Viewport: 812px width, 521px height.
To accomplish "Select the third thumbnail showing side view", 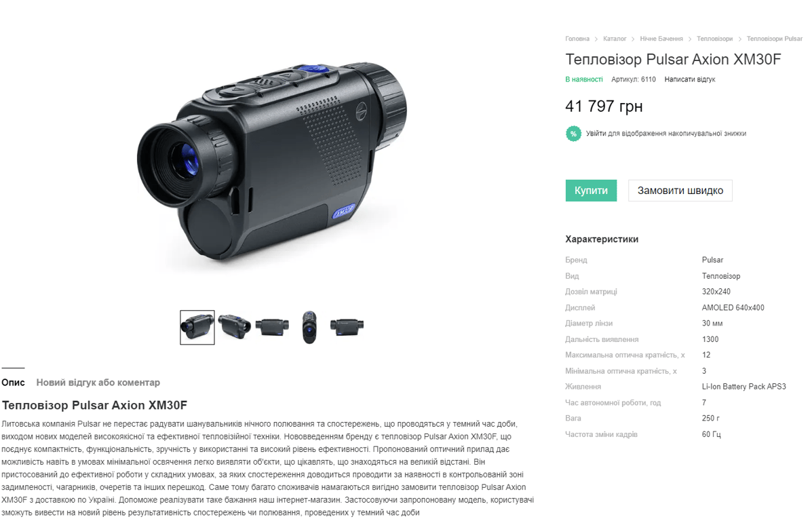I will tap(272, 327).
